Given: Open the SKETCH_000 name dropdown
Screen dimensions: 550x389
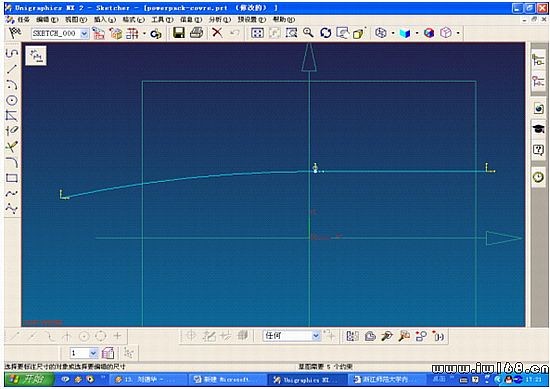Looking at the screenshot, I should click(84, 34).
